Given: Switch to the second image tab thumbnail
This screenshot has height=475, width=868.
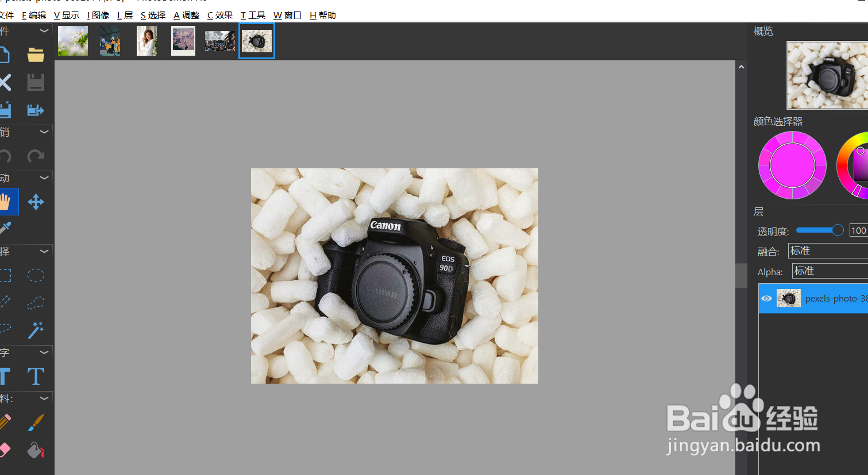Looking at the screenshot, I should tap(110, 41).
